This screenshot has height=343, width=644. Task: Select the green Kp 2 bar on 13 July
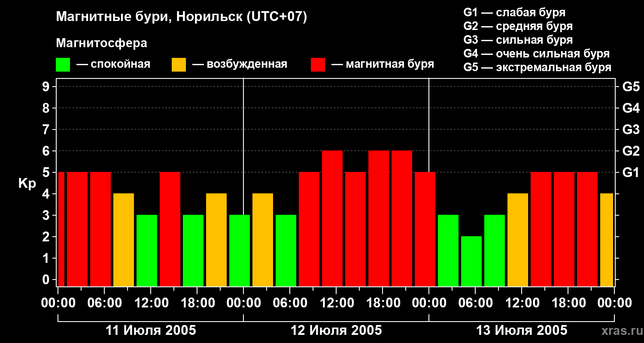click(471, 261)
